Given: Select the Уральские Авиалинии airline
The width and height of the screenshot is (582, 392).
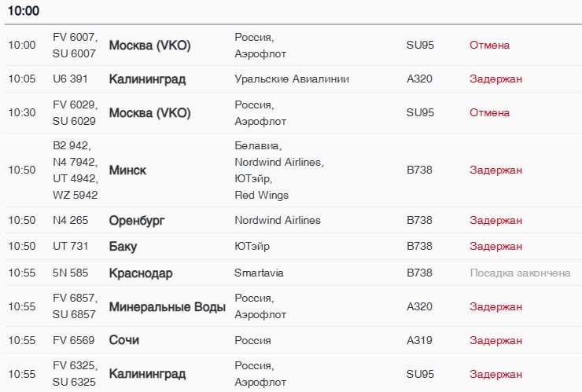Looking at the screenshot, I should pos(292,79).
